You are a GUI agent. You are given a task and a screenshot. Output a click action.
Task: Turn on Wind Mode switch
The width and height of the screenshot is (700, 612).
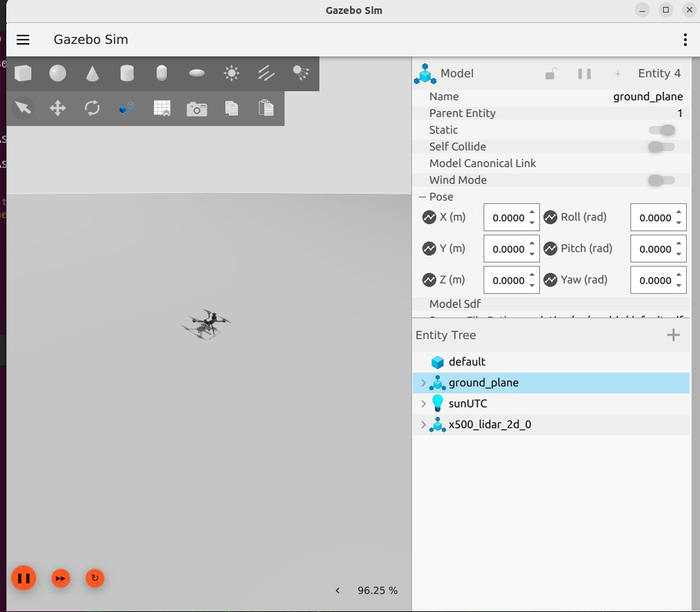click(x=661, y=180)
